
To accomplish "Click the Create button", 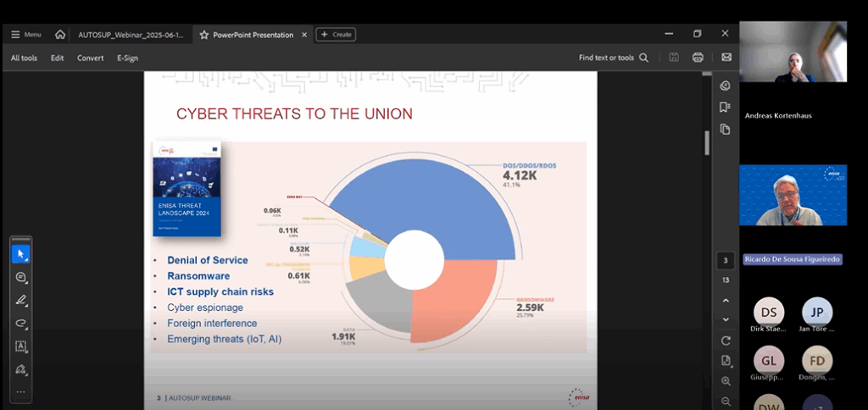I will tap(336, 35).
